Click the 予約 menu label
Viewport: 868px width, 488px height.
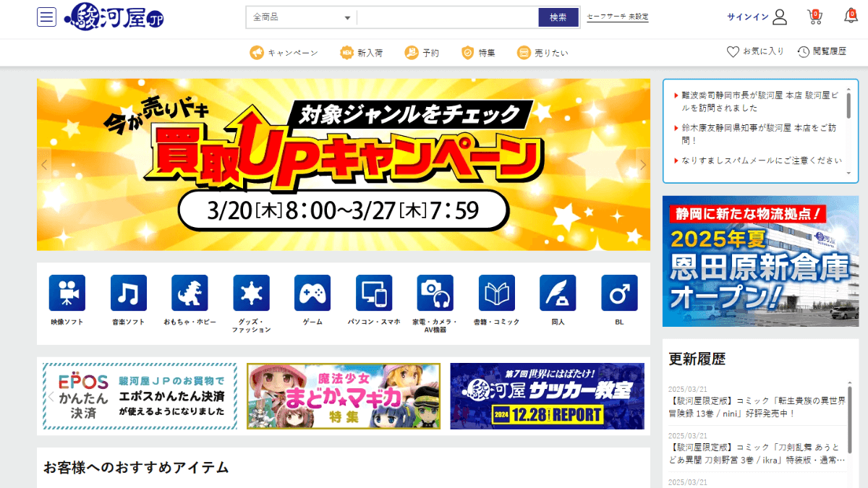(x=430, y=53)
